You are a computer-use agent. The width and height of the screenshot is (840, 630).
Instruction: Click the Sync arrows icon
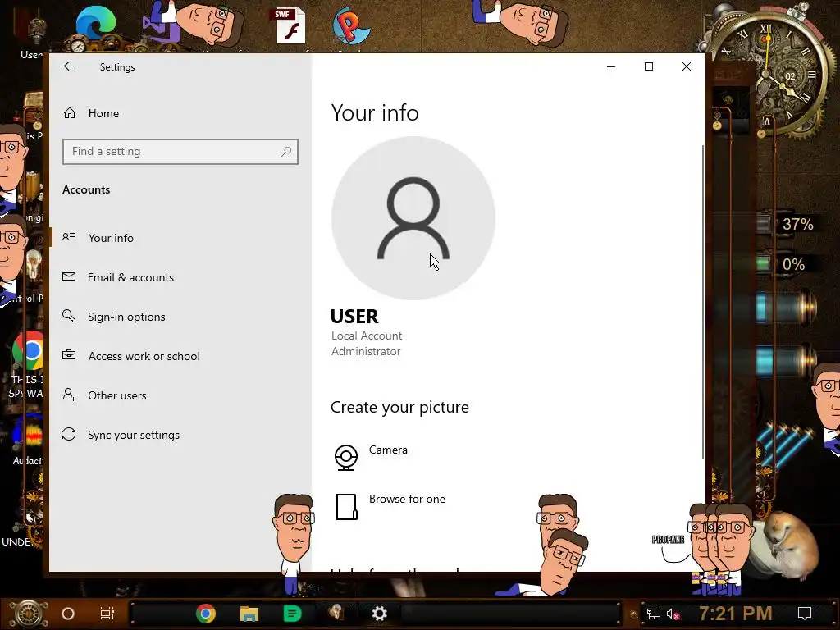click(69, 434)
